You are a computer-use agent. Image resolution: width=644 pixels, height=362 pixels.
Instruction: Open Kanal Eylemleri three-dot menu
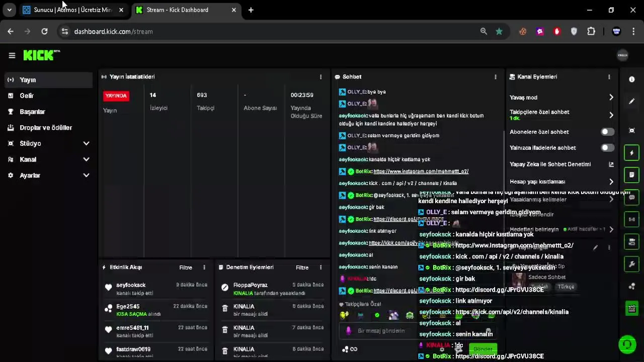click(609, 77)
